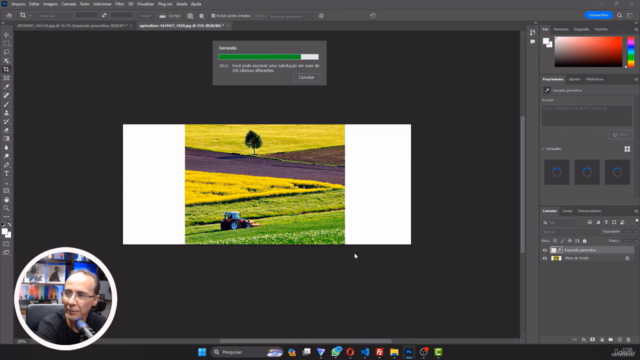640x360 pixels.
Task: Toggle lock image pixels brush icon
Action: [562, 241]
